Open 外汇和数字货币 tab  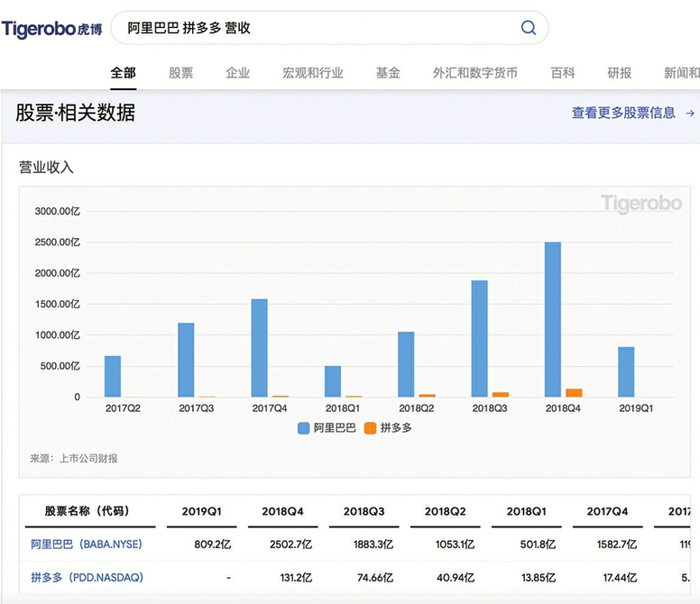coord(475,73)
